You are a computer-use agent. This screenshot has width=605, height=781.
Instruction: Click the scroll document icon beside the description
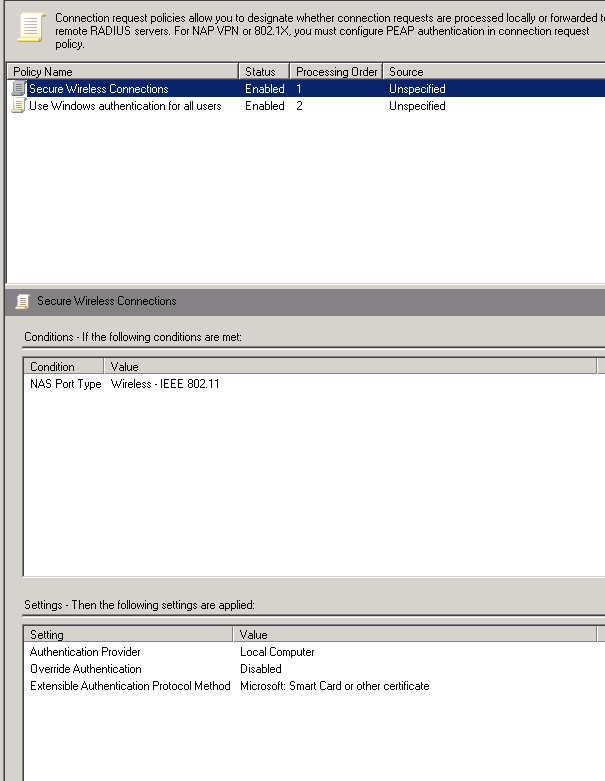pos(31,27)
